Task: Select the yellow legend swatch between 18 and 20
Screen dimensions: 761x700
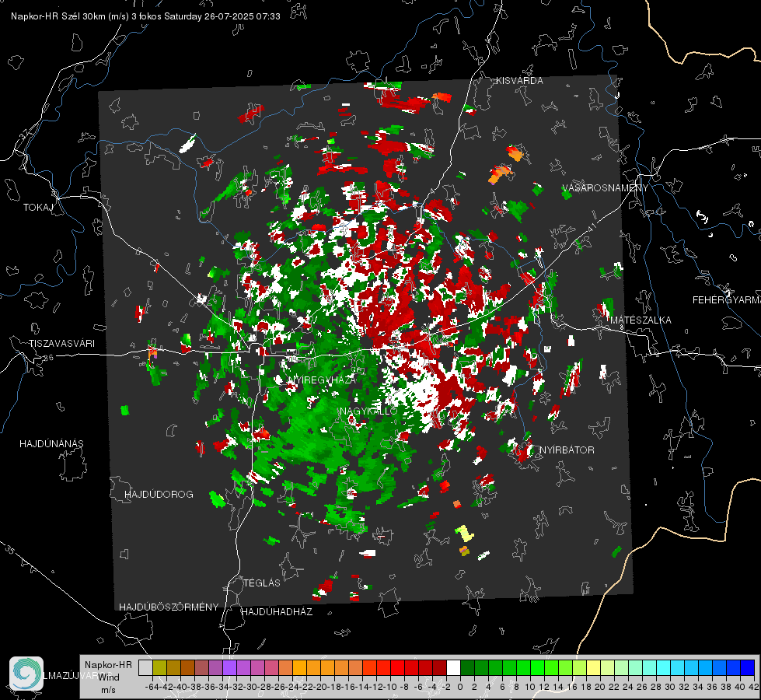Action: pyautogui.click(x=593, y=667)
